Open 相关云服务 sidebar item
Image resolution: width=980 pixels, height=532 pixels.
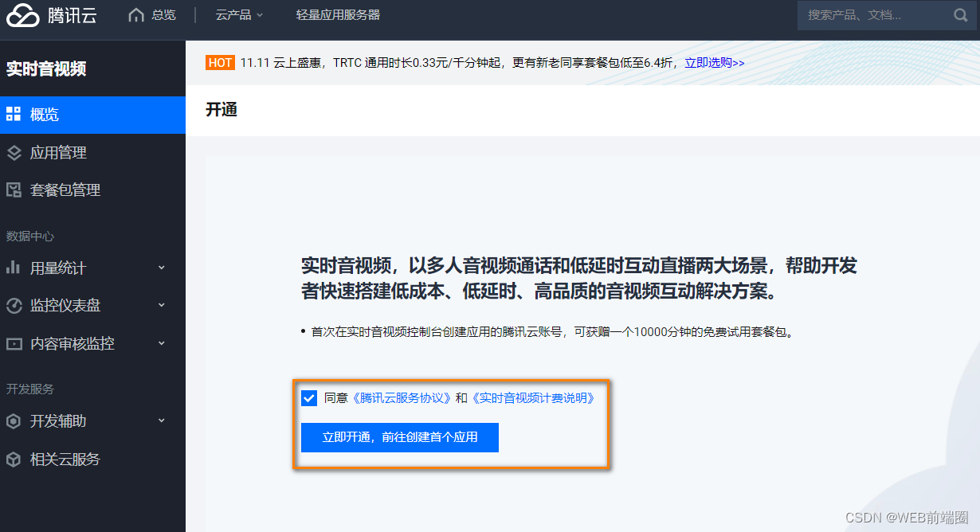(92, 459)
